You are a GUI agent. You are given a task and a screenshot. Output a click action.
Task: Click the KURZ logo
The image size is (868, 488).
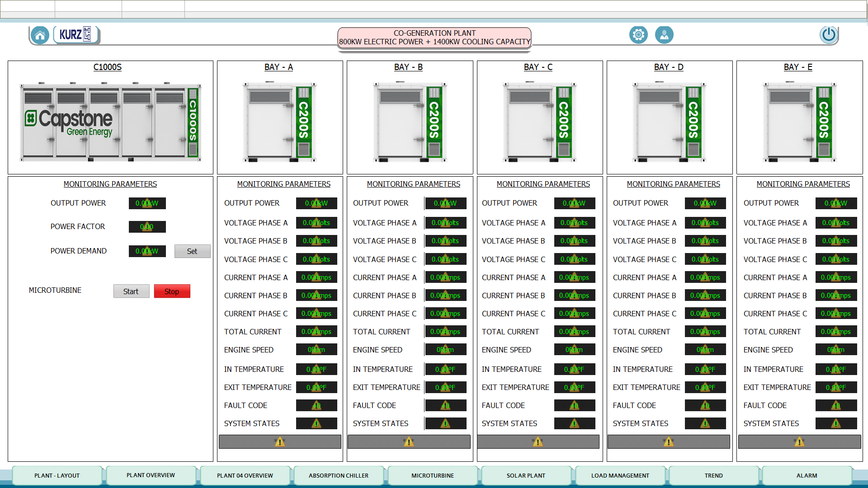pyautogui.click(x=76, y=34)
